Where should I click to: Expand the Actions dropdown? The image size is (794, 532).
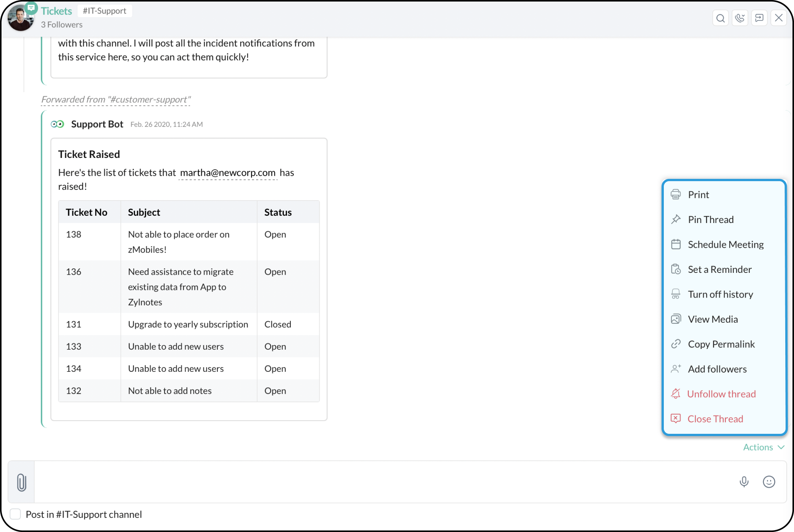[763, 447]
